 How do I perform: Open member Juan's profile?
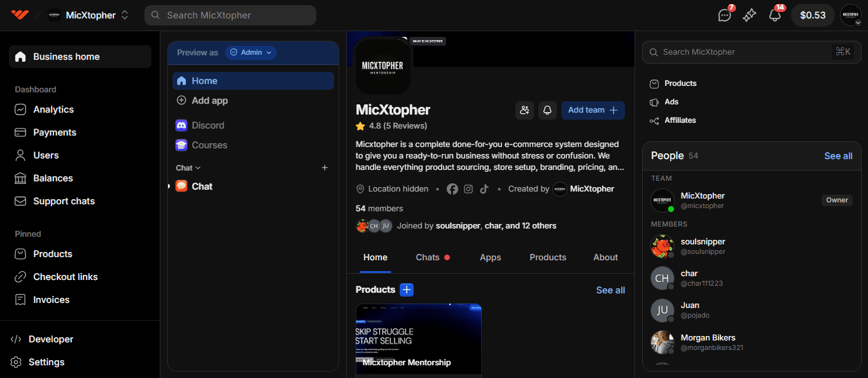pyautogui.click(x=751, y=310)
